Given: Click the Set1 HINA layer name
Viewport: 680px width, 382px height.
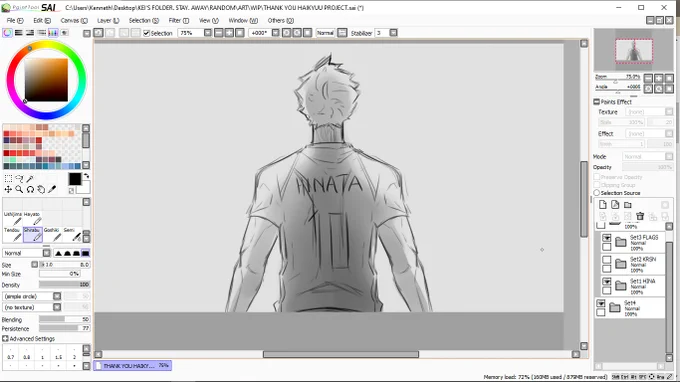Looking at the screenshot, I should (643, 281).
